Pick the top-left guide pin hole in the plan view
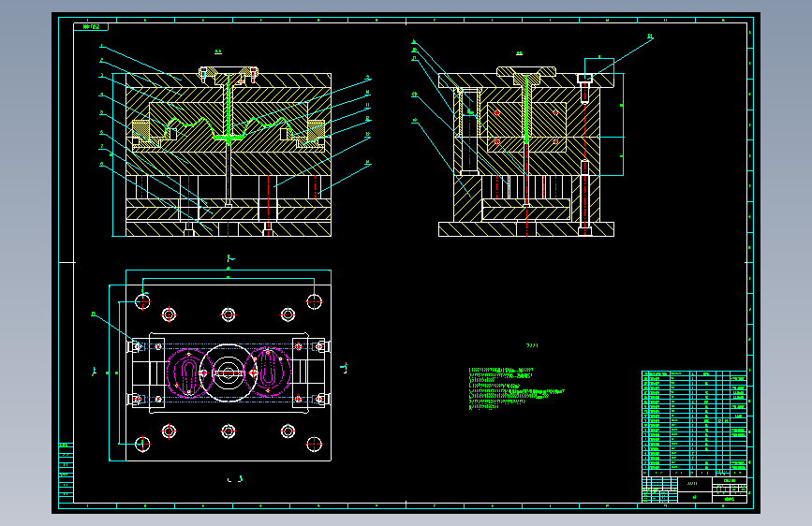 [x=142, y=301]
